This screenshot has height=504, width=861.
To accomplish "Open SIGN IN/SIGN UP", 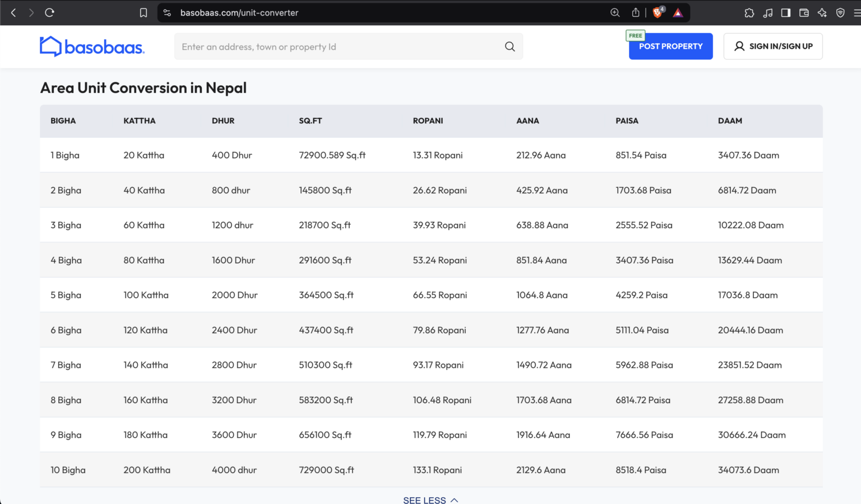I will click(773, 46).
